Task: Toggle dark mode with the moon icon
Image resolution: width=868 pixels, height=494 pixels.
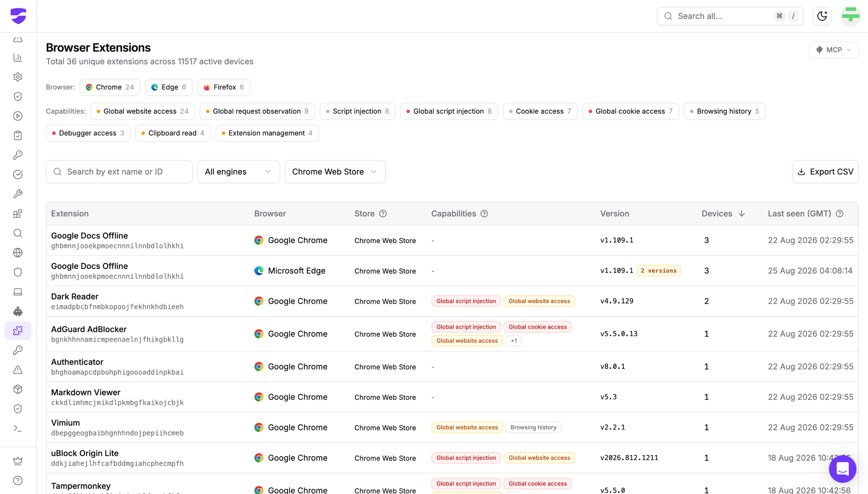Action: coord(822,16)
